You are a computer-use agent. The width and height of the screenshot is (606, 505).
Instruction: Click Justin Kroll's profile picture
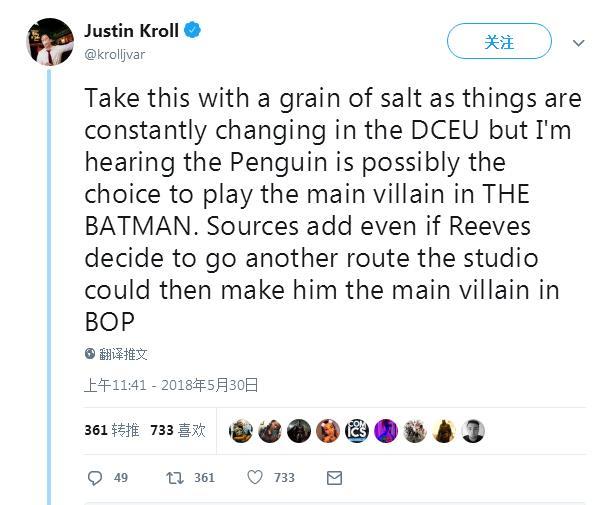tap(48, 41)
